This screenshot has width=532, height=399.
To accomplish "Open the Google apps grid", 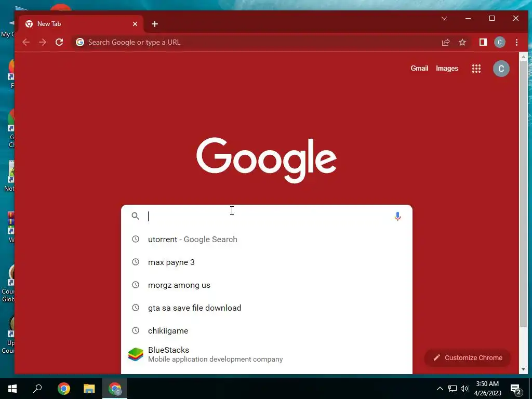I will tap(476, 69).
